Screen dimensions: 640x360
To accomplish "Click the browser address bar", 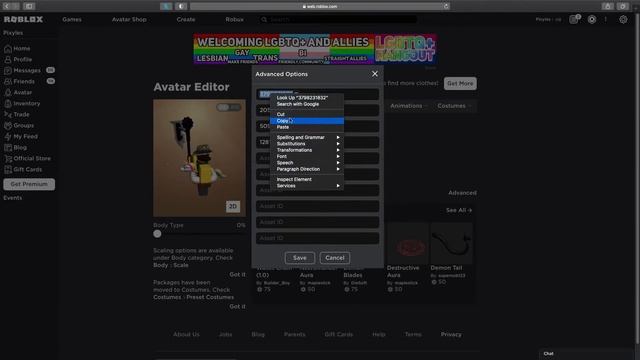I will point(320,6).
